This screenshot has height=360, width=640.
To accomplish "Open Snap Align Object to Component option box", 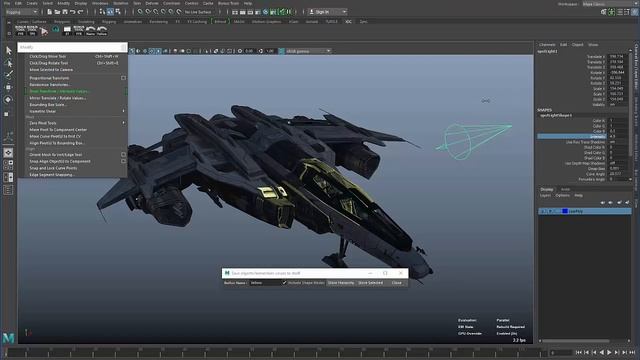I will point(123,161).
